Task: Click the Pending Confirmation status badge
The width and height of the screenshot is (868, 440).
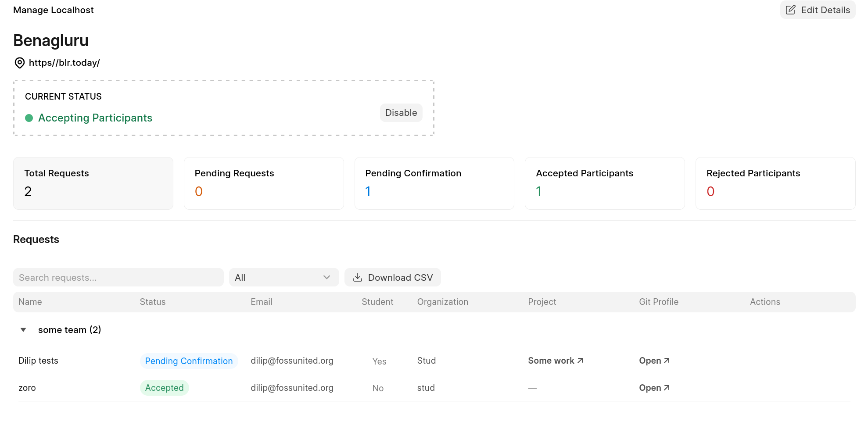Action: [189, 361]
